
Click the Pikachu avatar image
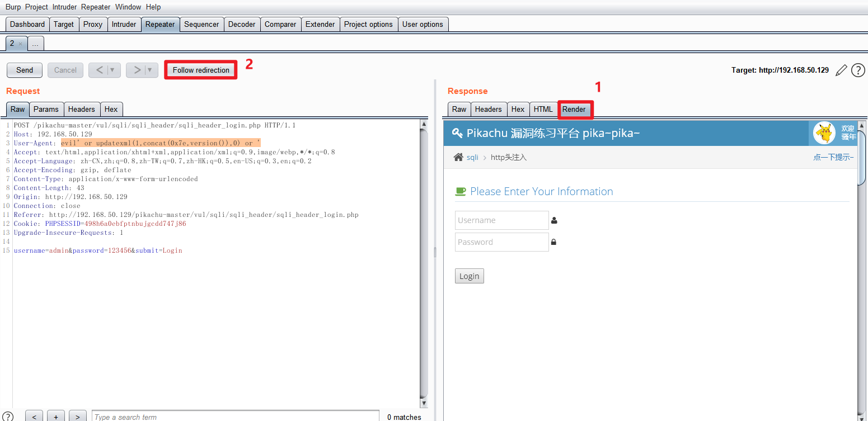pos(823,133)
